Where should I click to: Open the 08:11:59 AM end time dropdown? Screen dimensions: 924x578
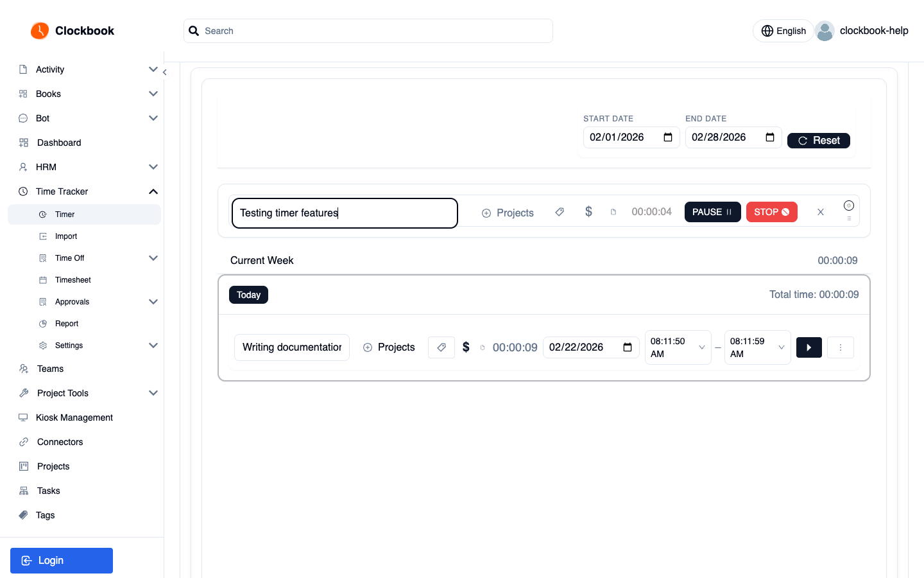coord(758,347)
